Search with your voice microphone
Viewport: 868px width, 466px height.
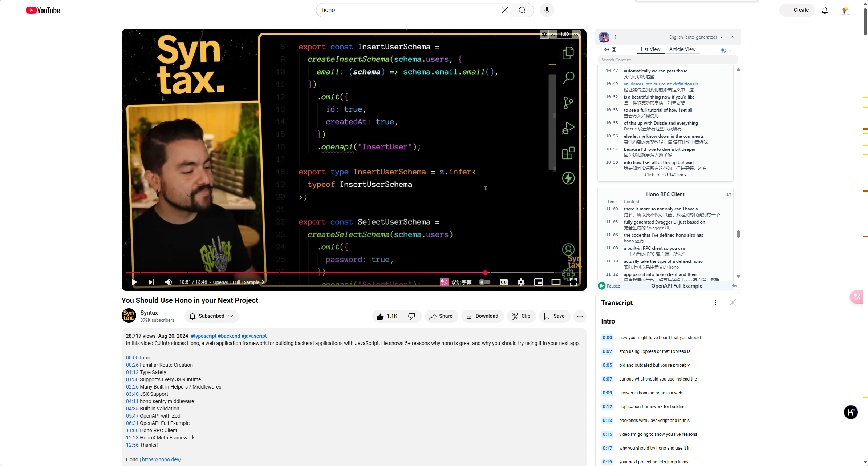coord(547,10)
